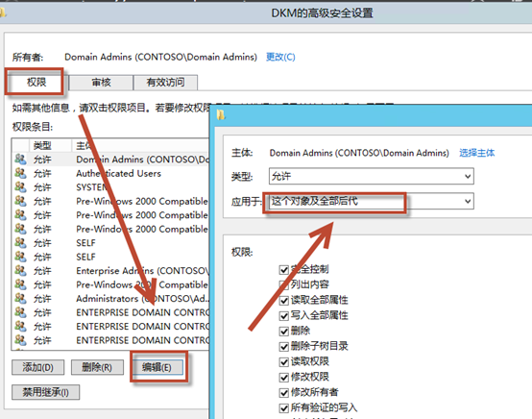Click the folder icon in the DKM window title bar

[x=2, y=12]
